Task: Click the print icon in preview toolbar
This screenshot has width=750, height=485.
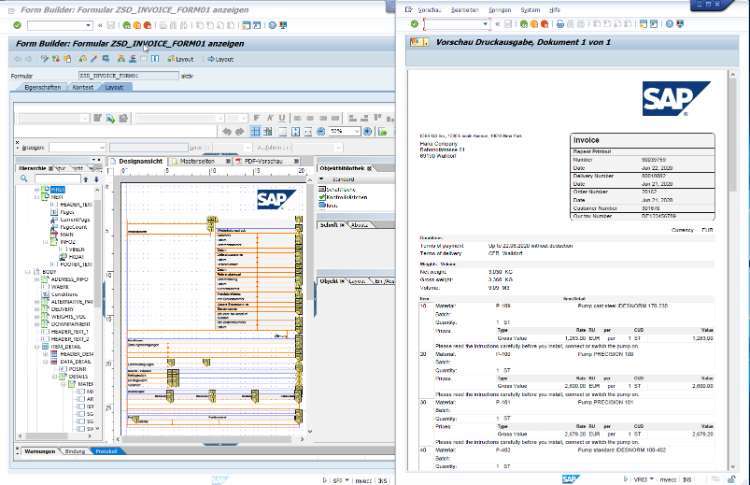Action: 560,24
